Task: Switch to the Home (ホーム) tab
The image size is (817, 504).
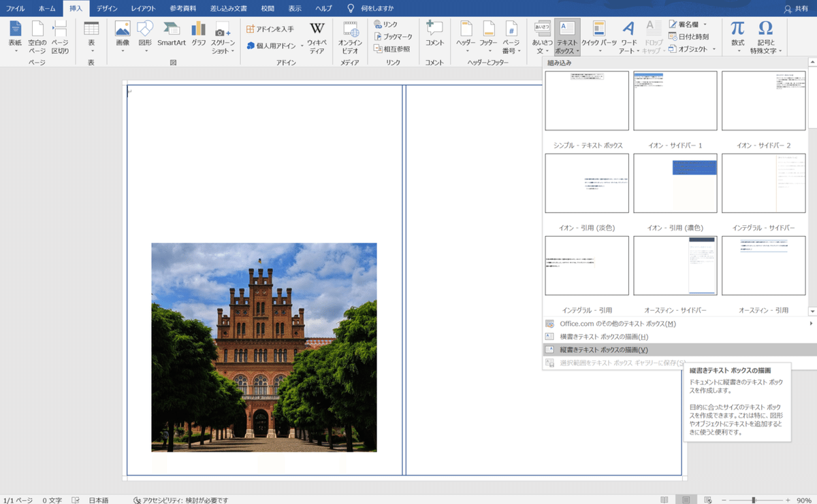Action: 47,8
